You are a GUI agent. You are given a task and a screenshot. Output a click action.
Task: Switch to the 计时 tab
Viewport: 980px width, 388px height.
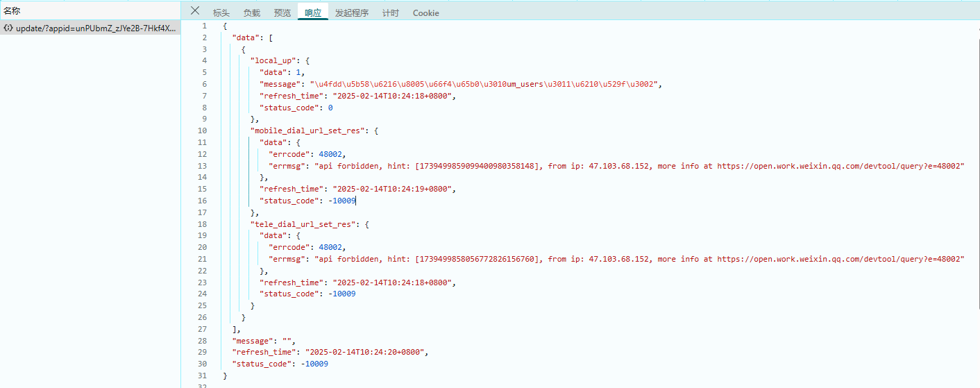click(391, 13)
